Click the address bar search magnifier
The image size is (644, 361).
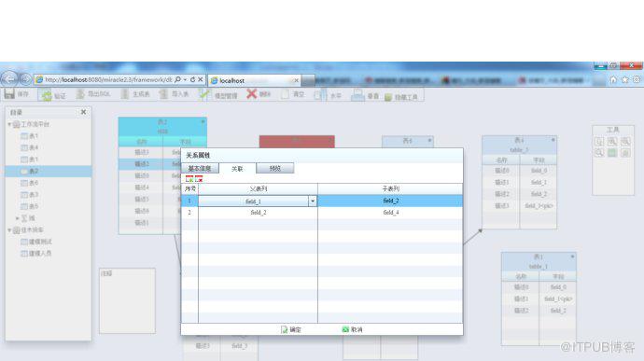(x=177, y=79)
